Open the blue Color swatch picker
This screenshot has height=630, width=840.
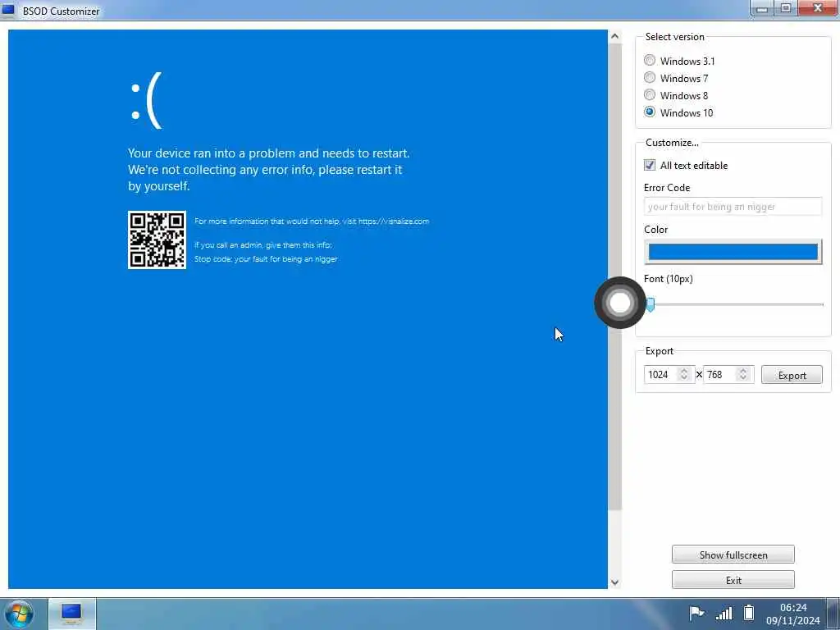733,251
